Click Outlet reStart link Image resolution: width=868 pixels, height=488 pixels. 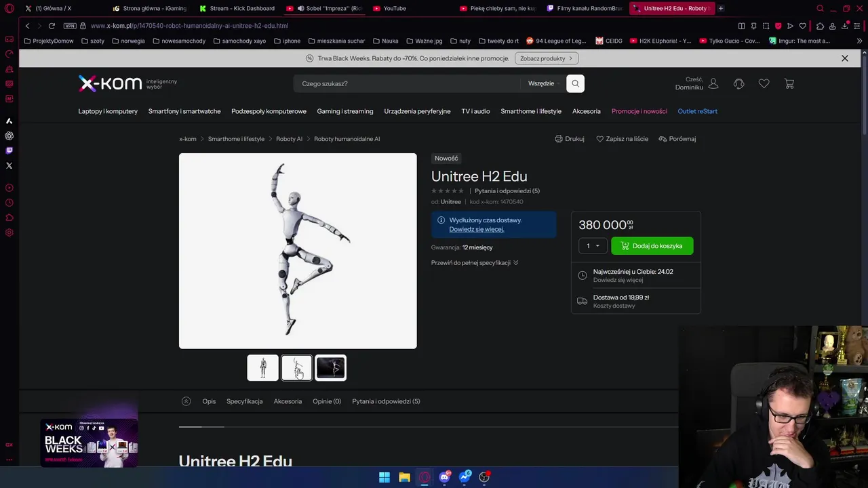[x=697, y=111]
